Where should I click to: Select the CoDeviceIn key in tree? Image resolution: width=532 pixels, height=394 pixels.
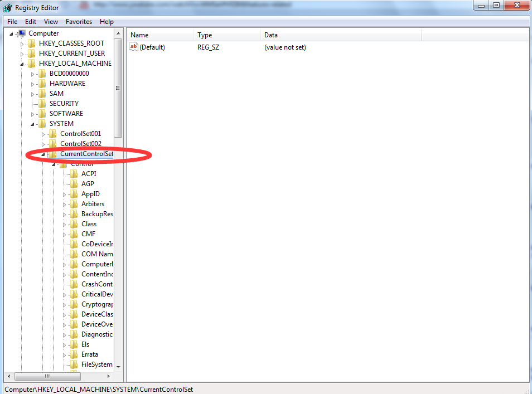pyautogui.click(x=97, y=244)
